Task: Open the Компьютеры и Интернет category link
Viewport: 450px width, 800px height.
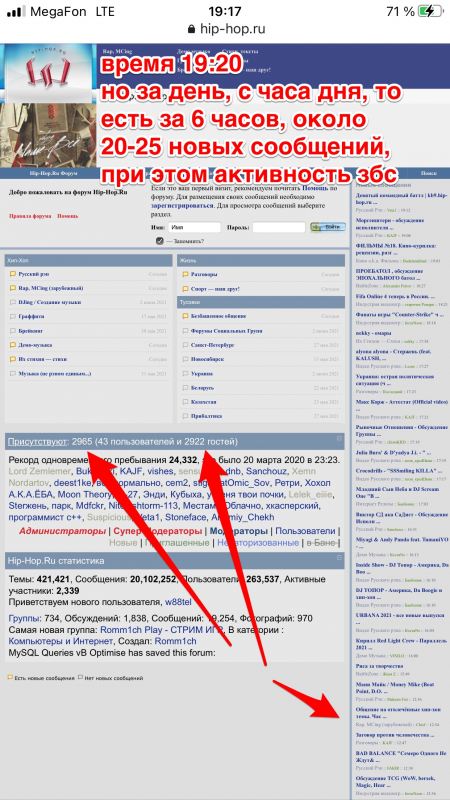Action: click(x=62, y=640)
